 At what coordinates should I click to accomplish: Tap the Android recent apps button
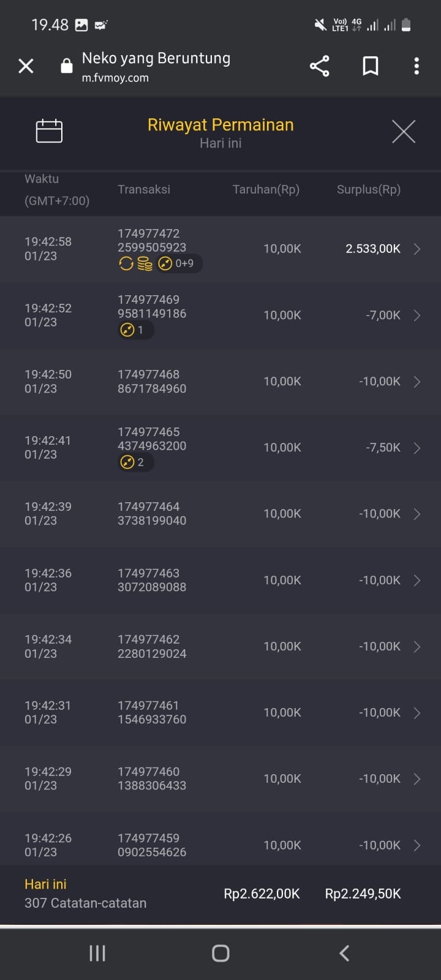click(97, 953)
